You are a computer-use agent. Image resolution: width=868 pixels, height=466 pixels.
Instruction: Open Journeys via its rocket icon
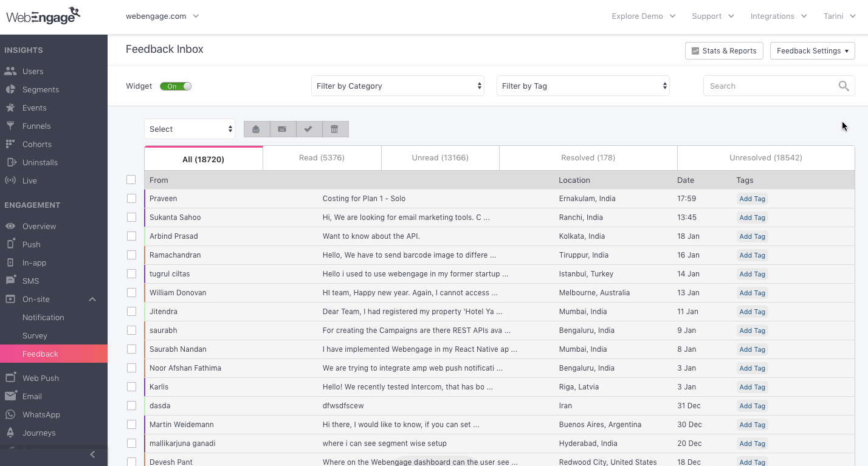(10, 433)
